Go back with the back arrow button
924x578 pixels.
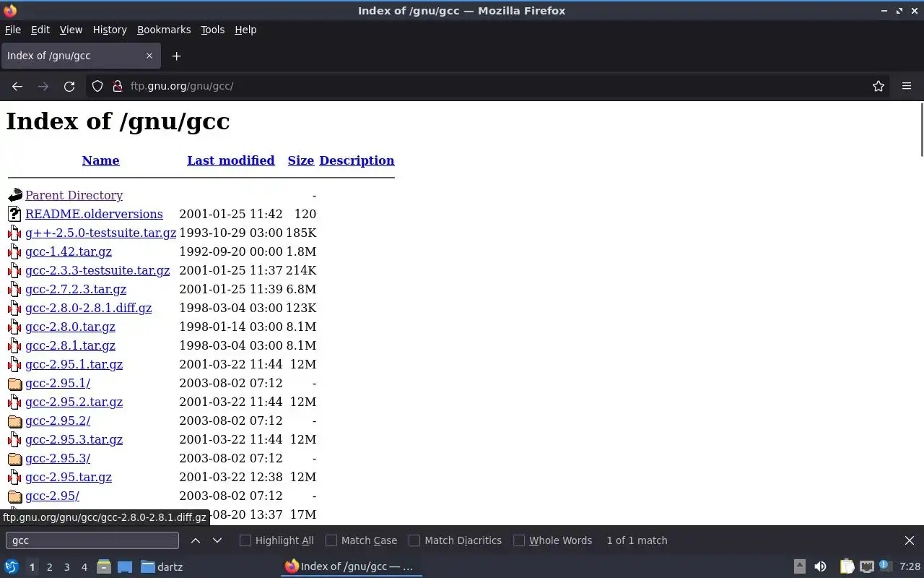[x=17, y=86]
